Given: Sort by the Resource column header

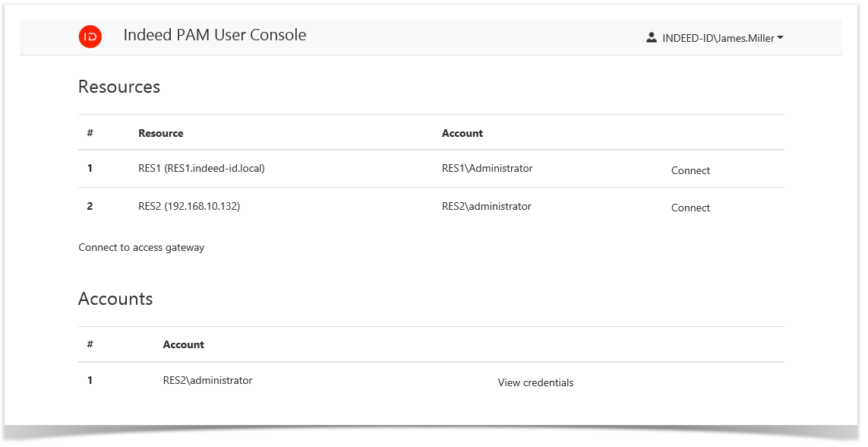Looking at the screenshot, I should point(160,133).
